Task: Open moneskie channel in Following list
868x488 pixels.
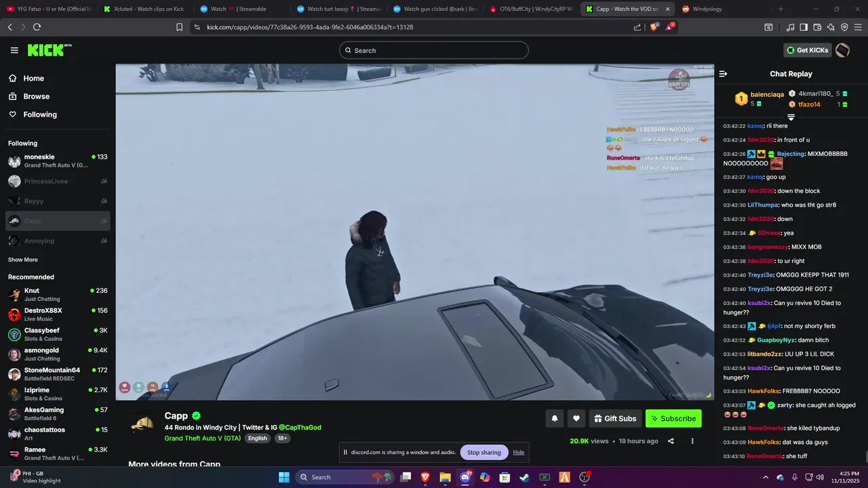Action: pyautogui.click(x=58, y=161)
